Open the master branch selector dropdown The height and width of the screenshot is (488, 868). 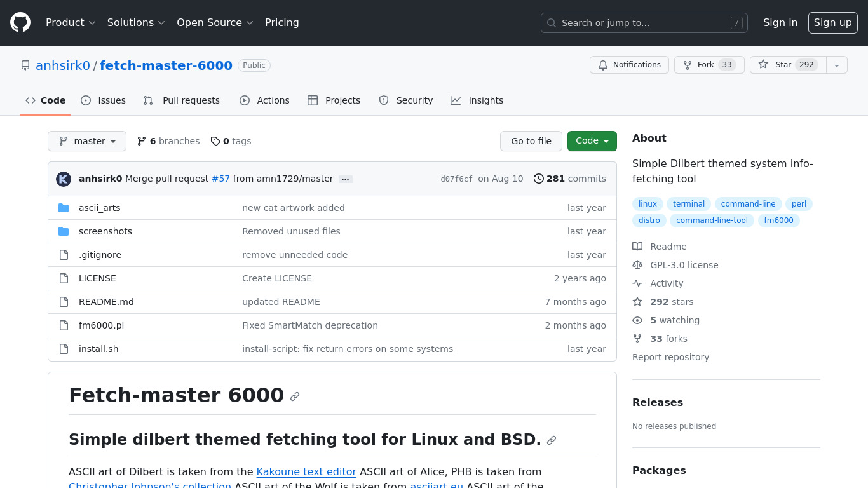click(87, 141)
